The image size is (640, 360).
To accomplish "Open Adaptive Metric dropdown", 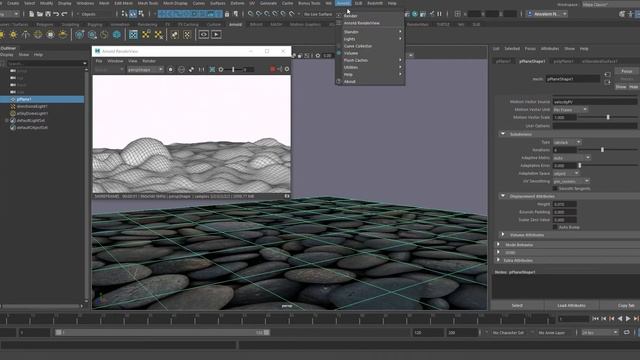I will pyautogui.click(x=571, y=158).
